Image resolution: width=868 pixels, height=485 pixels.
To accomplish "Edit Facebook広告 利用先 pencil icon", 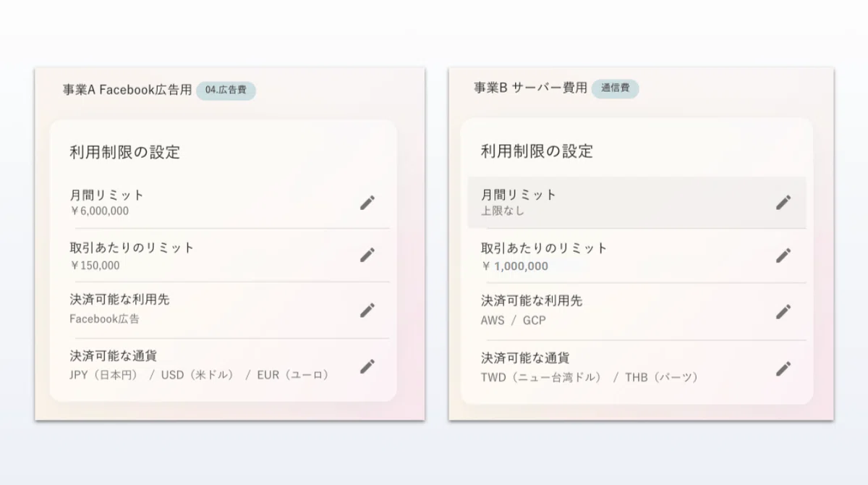I will tap(367, 310).
